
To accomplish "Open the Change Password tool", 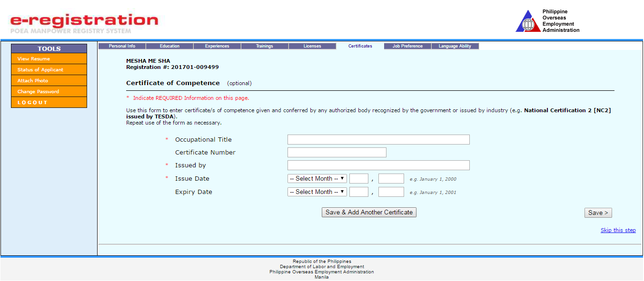I will [x=49, y=91].
